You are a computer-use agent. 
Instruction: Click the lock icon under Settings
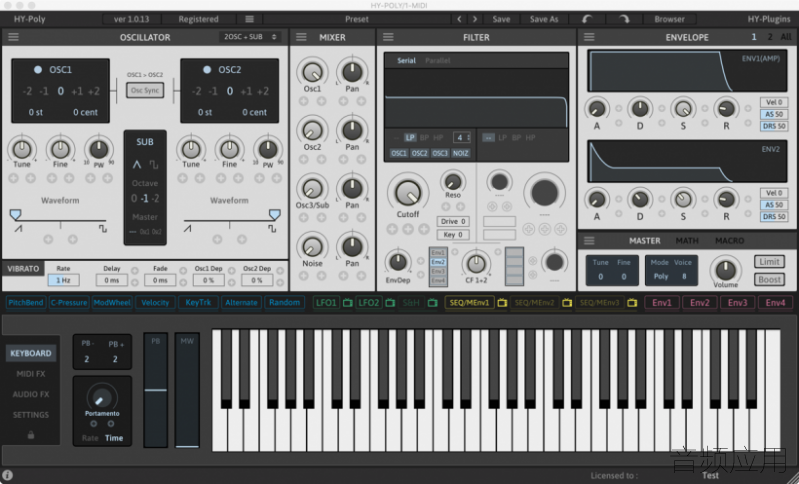(x=31, y=435)
